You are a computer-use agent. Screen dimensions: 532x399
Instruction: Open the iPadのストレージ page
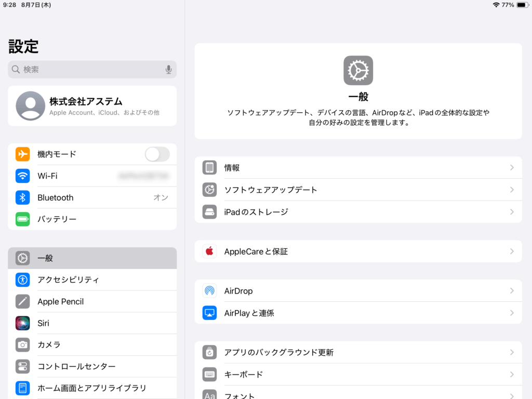(358, 212)
